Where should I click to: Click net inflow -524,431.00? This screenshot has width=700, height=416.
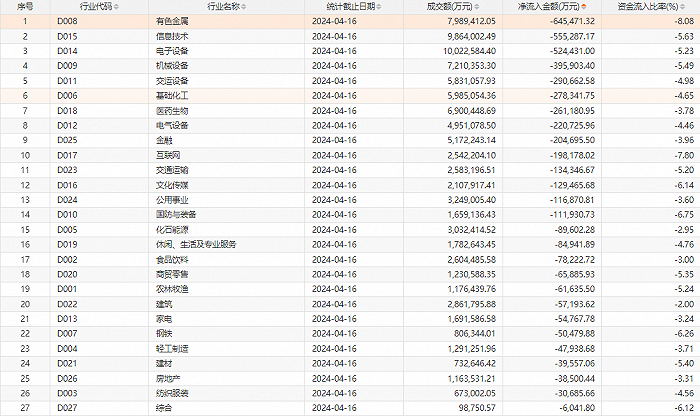(572, 51)
